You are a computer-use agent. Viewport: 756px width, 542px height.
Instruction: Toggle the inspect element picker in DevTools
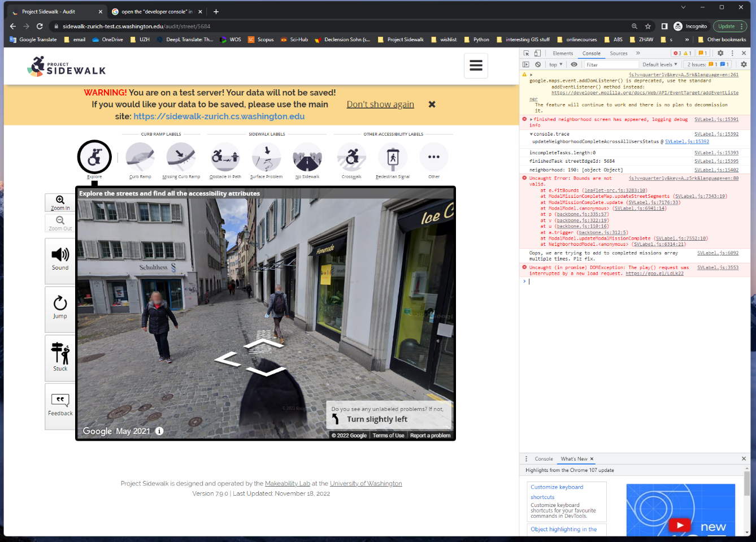[526, 53]
